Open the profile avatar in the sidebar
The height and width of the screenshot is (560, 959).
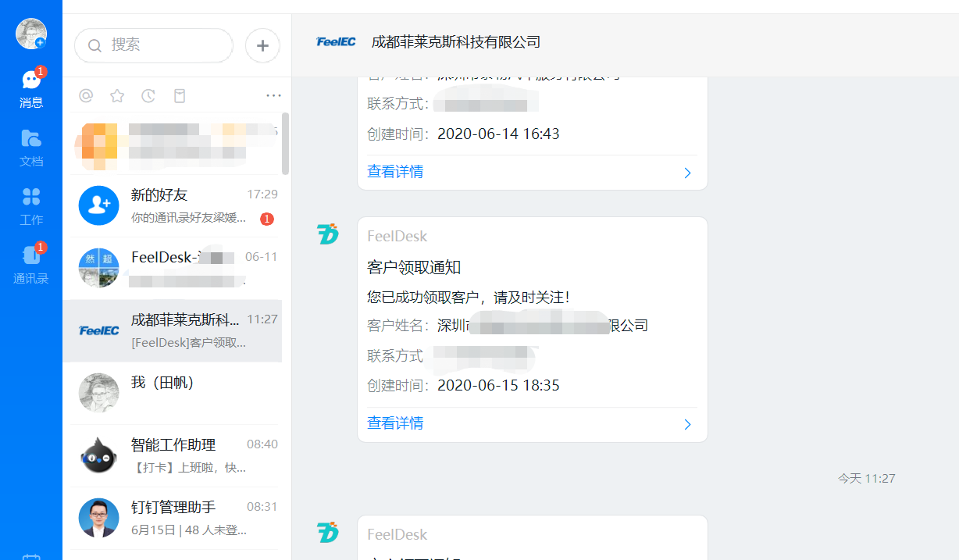[31, 34]
